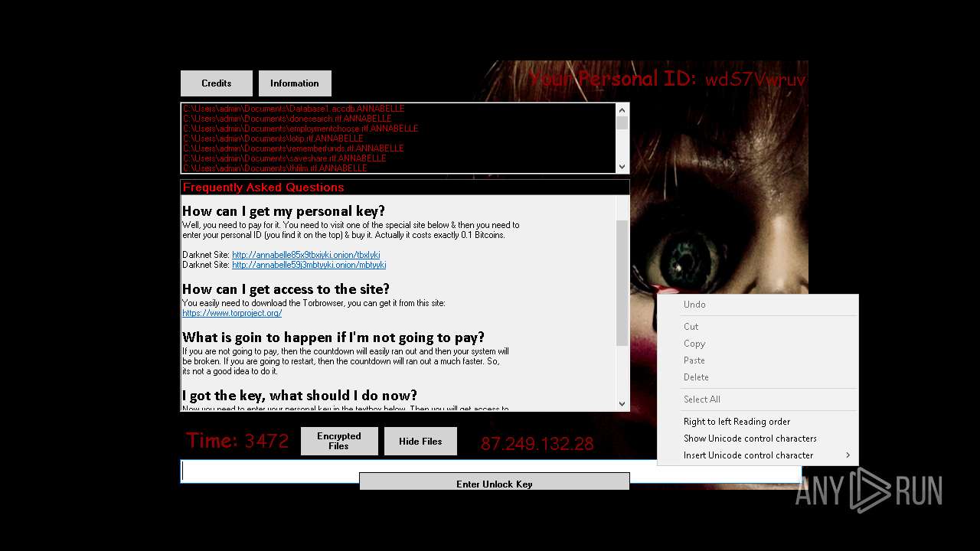Choose Copy in the context menu
The image size is (980, 551).
(x=758, y=344)
